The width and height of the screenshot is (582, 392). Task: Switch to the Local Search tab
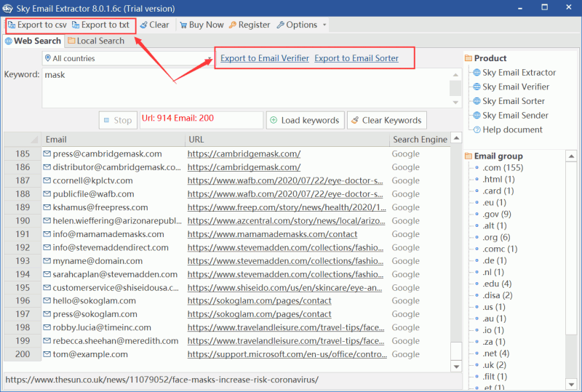[x=95, y=41]
